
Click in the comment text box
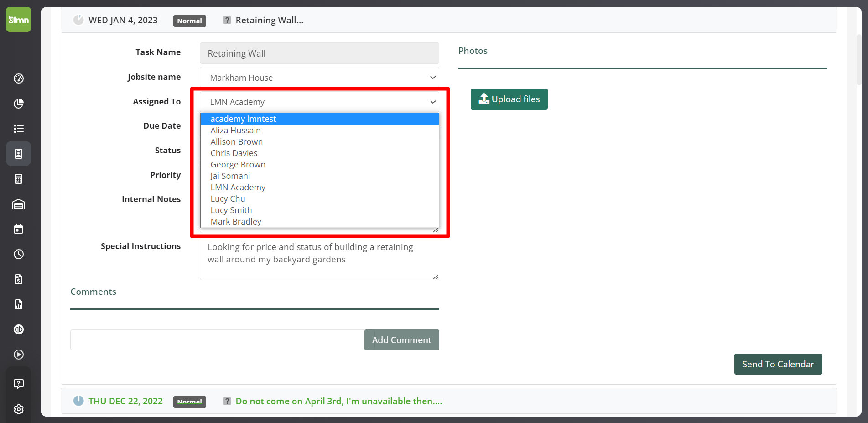[218, 340]
